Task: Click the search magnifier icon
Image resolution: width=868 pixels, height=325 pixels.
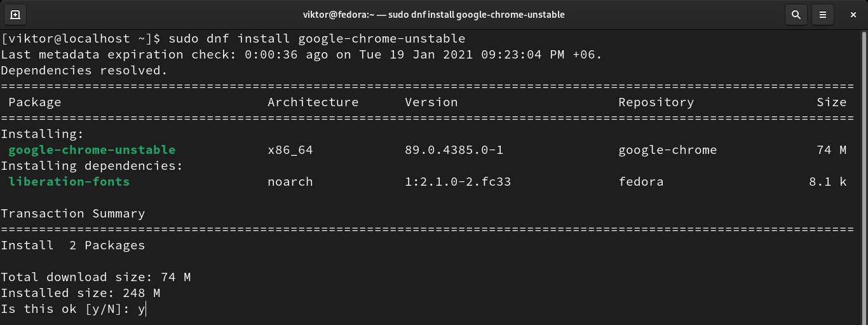Action: 795,14
